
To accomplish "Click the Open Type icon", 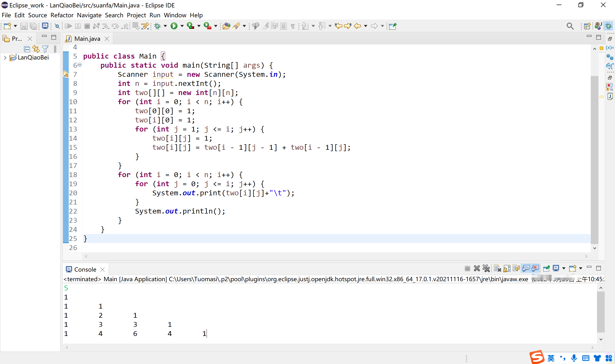I will tap(226, 26).
